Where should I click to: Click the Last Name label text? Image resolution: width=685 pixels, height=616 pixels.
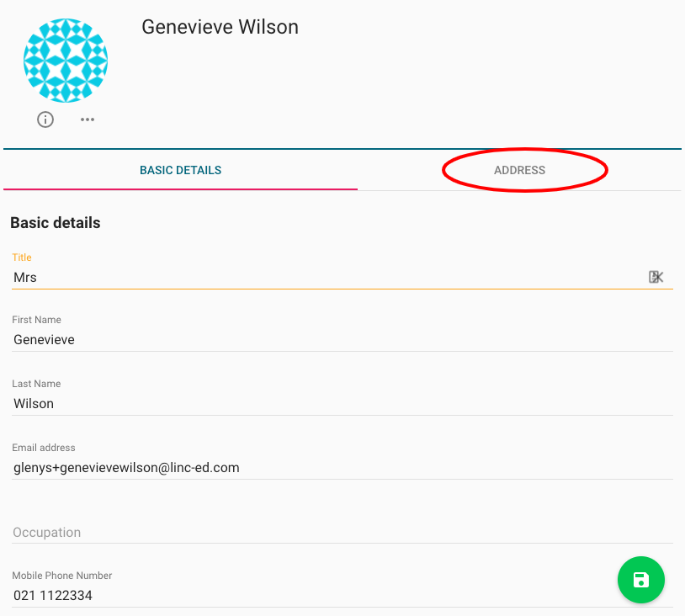click(x=36, y=384)
